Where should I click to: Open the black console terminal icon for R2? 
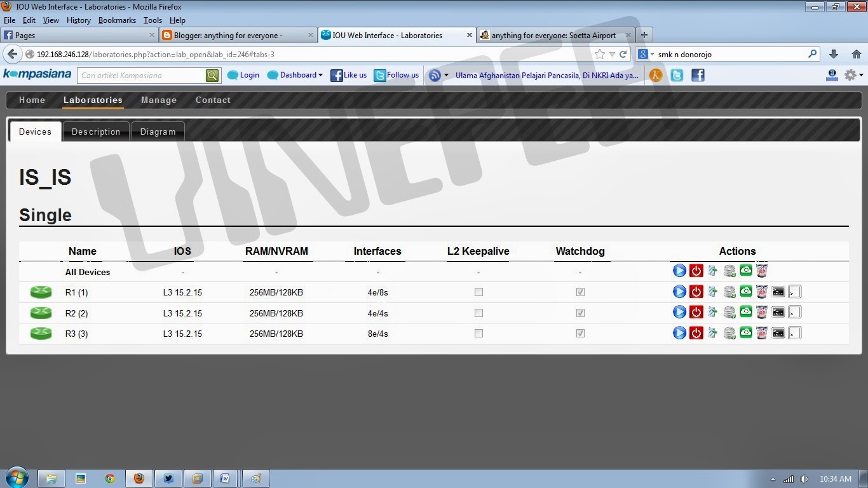(778, 312)
